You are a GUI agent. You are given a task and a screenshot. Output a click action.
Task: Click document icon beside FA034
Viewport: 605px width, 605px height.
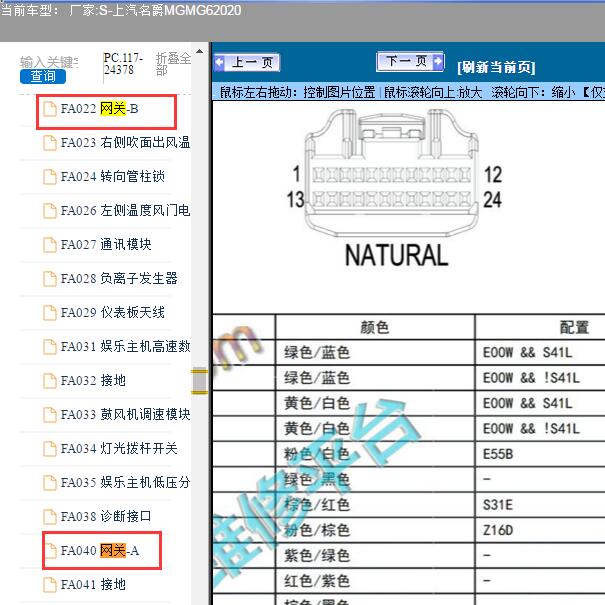(x=49, y=448)
